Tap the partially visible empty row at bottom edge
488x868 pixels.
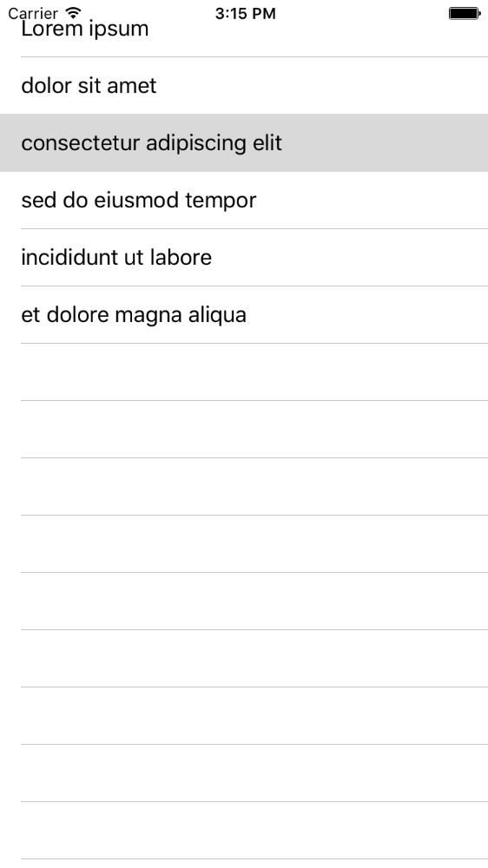[x=244, y=864]
